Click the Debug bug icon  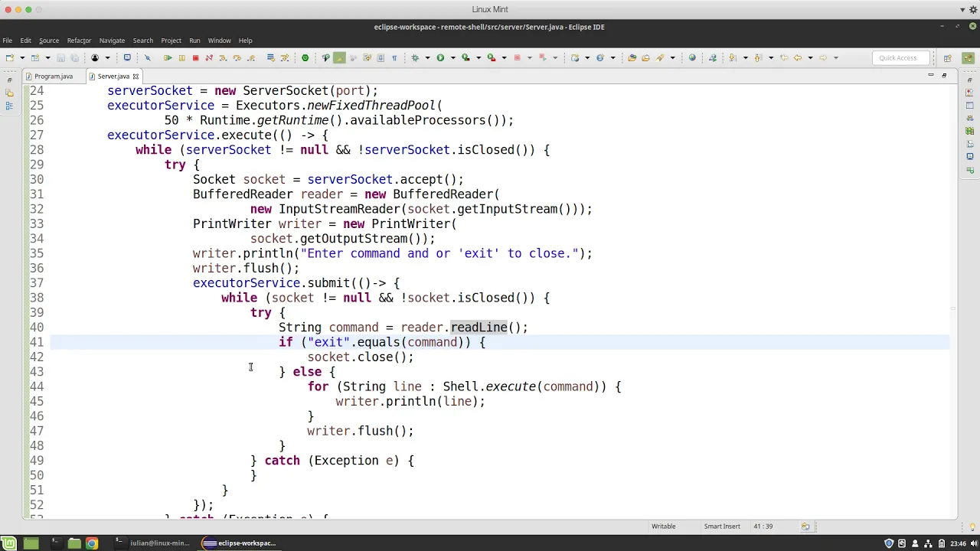(414, 57)
